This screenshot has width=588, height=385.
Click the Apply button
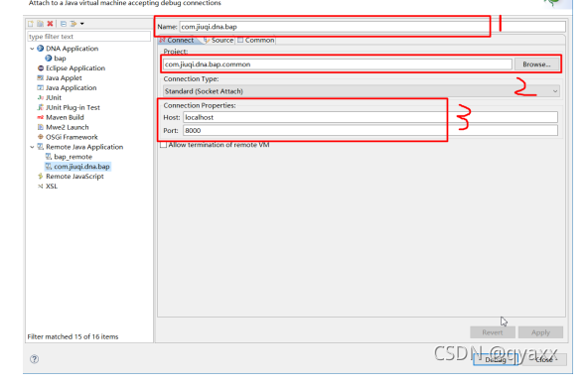[540, 332]
